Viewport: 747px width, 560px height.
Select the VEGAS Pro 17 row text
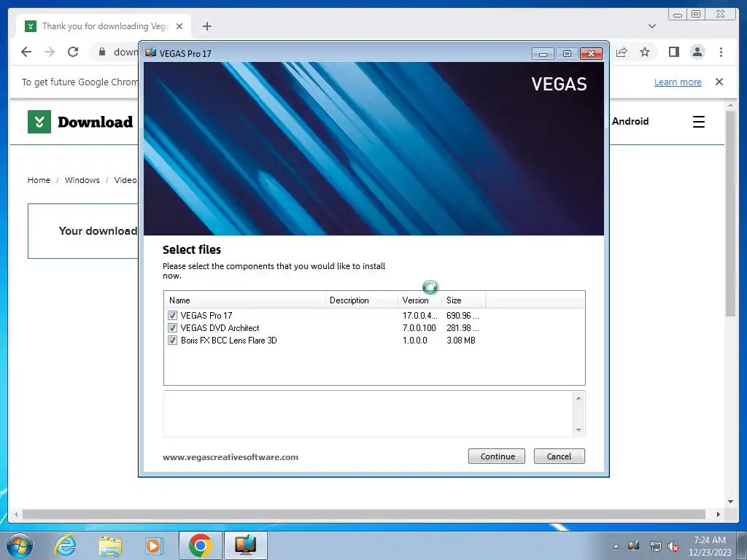pyautogui.click(x=206, y=315)
